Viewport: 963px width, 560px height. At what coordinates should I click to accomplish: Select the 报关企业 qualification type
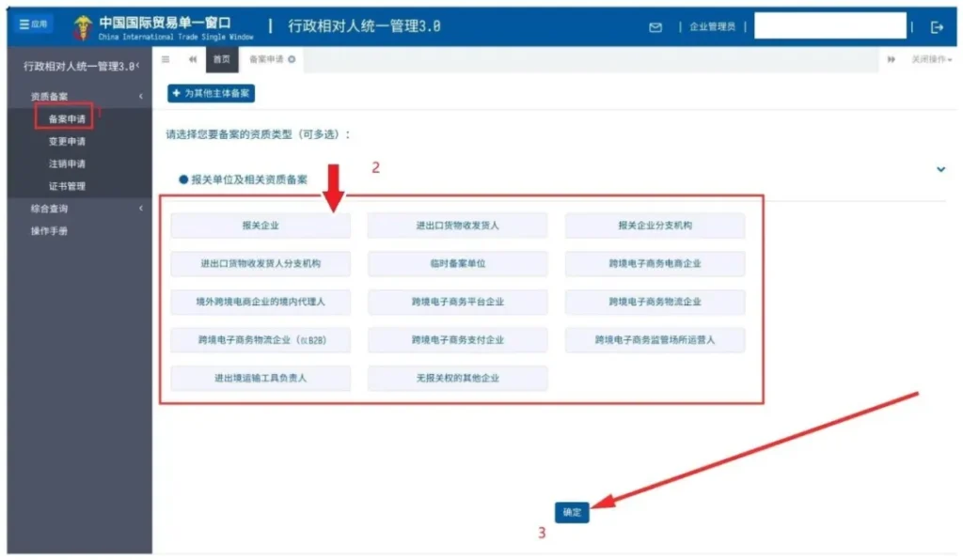tap(260, 226)
